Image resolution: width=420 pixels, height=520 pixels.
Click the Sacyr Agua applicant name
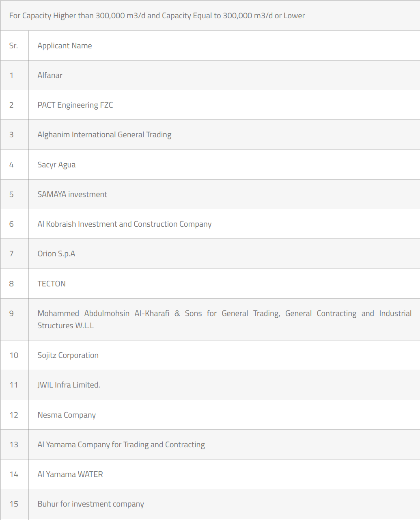[x=56, y=165]
